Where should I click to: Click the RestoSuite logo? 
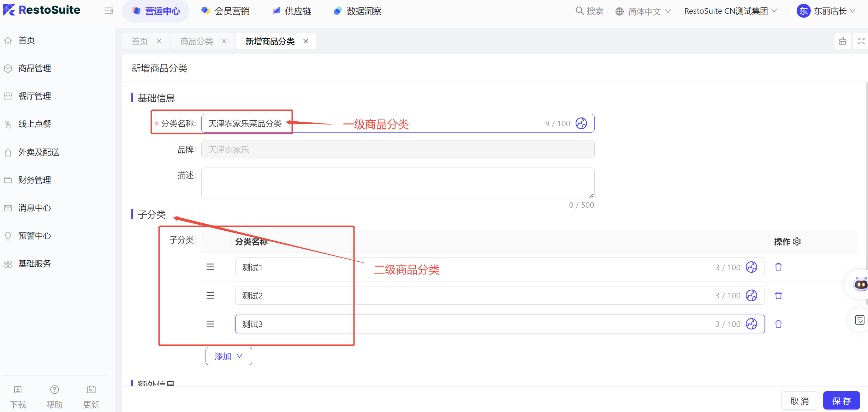point(42,10)
